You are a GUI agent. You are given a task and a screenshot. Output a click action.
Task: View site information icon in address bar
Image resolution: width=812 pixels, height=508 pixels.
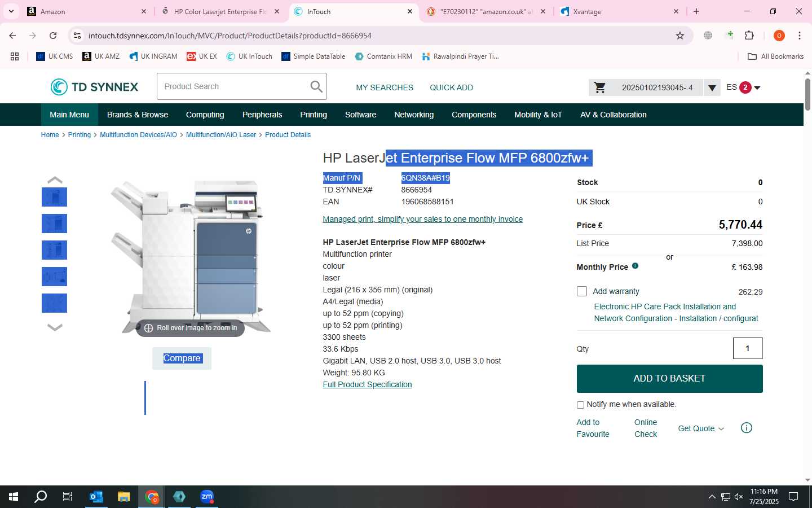tap(77, 36)
